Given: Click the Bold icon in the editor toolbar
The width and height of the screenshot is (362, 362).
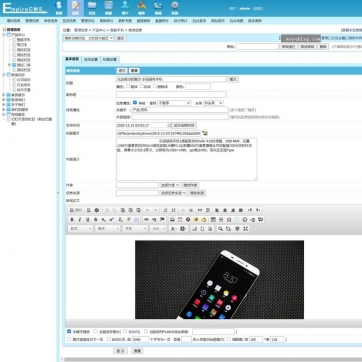Looking at the screenshot, I should point(72,220).
